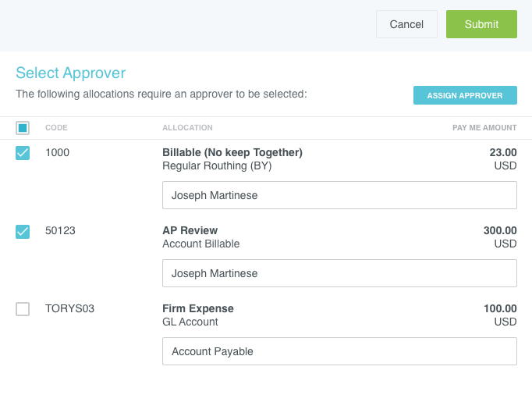Viewport: 532px width, 402px height.
Task: Select the AP Review allocation title
Action: [x=190, y=230]
